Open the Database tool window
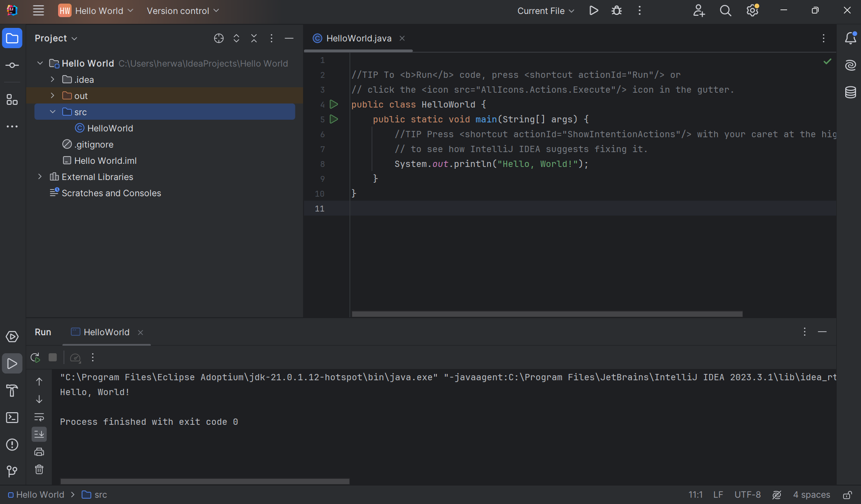This screenshot has height=504, width=861. (x=850, y=92)
